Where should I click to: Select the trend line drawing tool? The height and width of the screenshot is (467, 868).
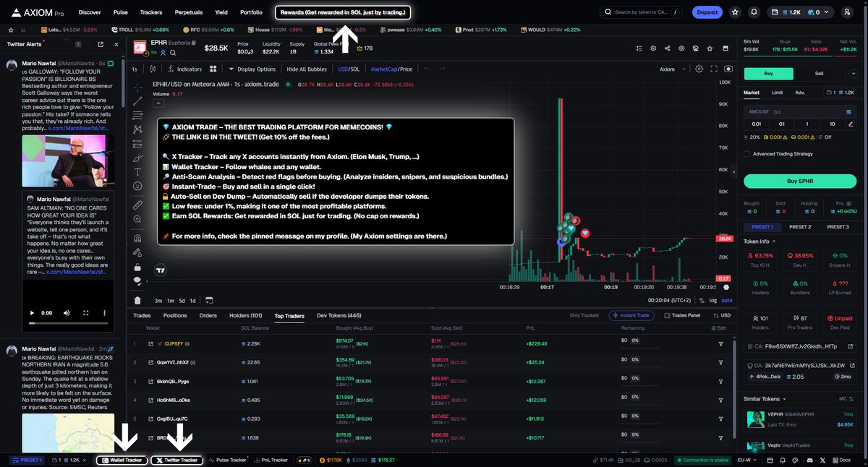pos(137,101)
